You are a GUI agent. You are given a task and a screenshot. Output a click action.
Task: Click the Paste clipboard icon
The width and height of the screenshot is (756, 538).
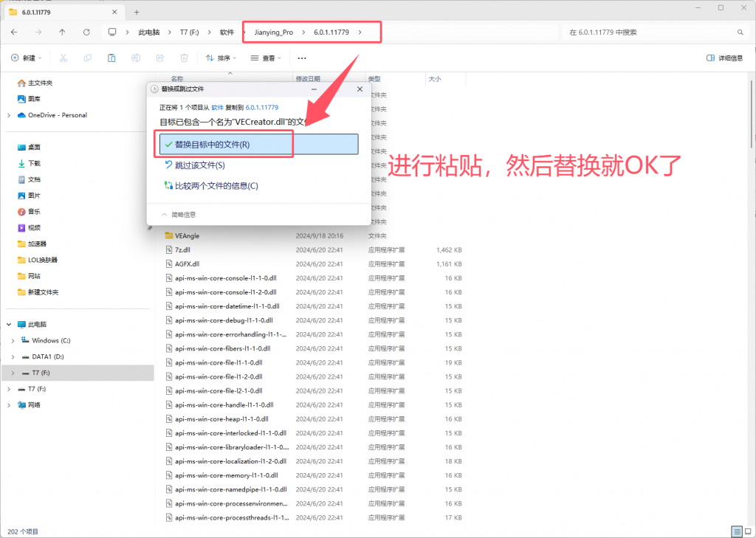pos(111,58)
